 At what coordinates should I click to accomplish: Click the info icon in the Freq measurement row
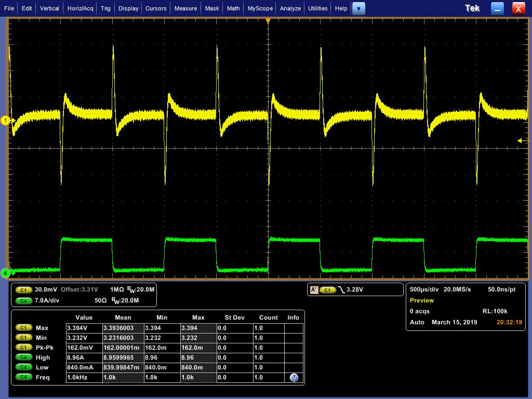[294, 378]
